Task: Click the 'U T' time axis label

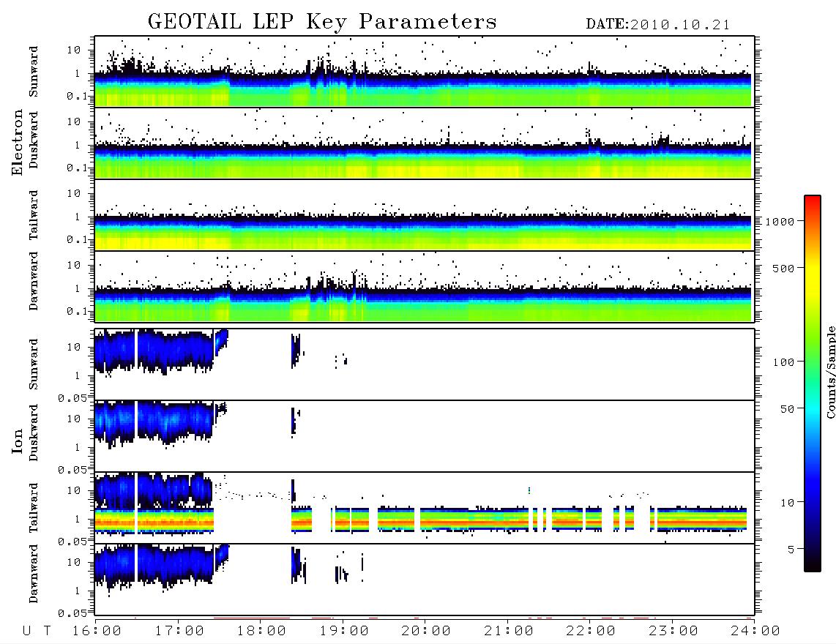Action: point(37,632)
